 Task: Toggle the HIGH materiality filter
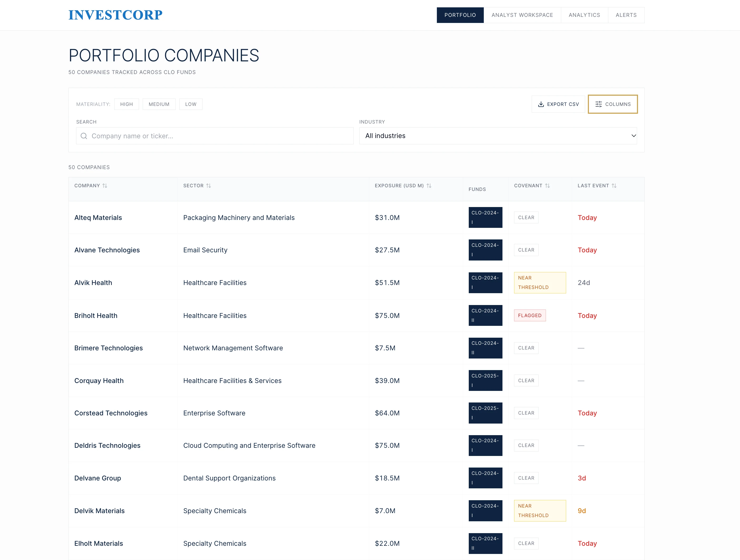click(x=126, y=104)
